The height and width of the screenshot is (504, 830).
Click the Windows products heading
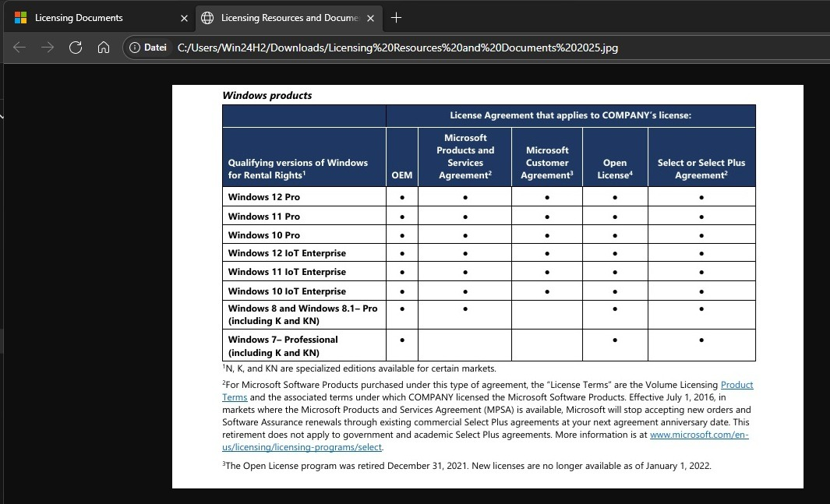[x=267, y=95]
